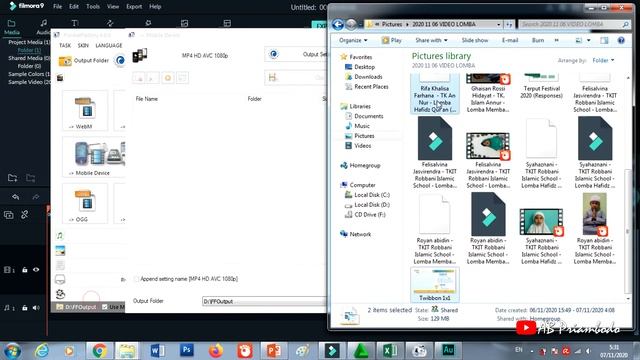Open the Titles tab in Filmora
640x360 pixels.
pos(75,23)
